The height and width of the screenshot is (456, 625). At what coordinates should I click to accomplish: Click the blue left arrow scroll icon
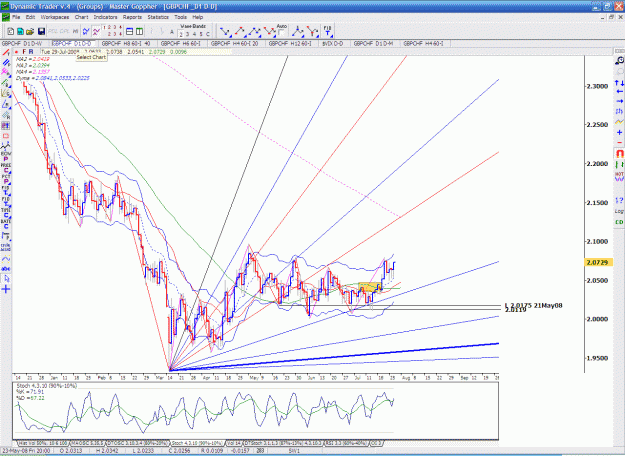pyautogui.click(x=619, y=92)
